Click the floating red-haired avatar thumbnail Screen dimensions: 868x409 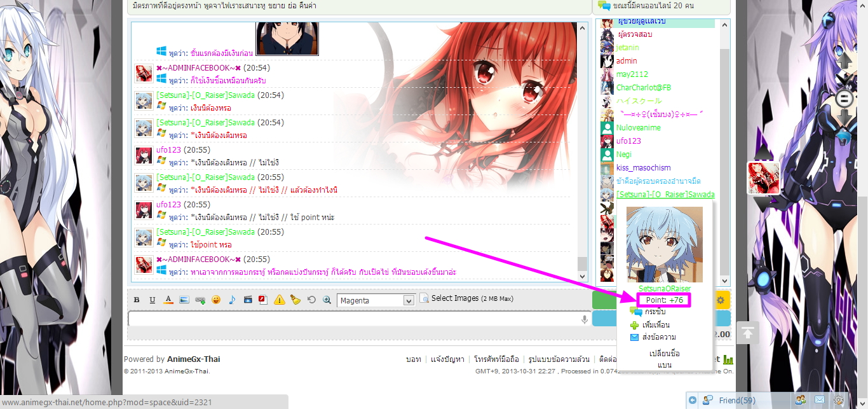pos(763,177)
